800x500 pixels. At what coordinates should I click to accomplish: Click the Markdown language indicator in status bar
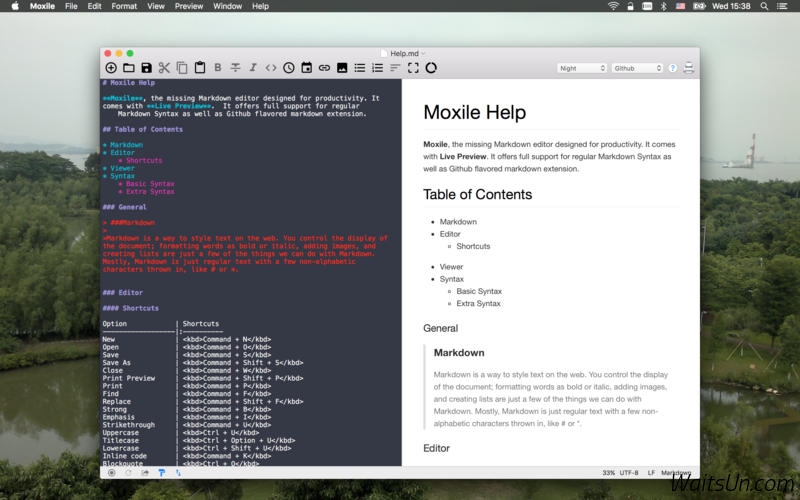coord(676,473)
